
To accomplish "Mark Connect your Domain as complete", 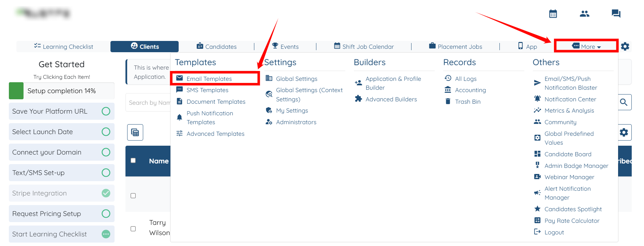I will (106, 152).
